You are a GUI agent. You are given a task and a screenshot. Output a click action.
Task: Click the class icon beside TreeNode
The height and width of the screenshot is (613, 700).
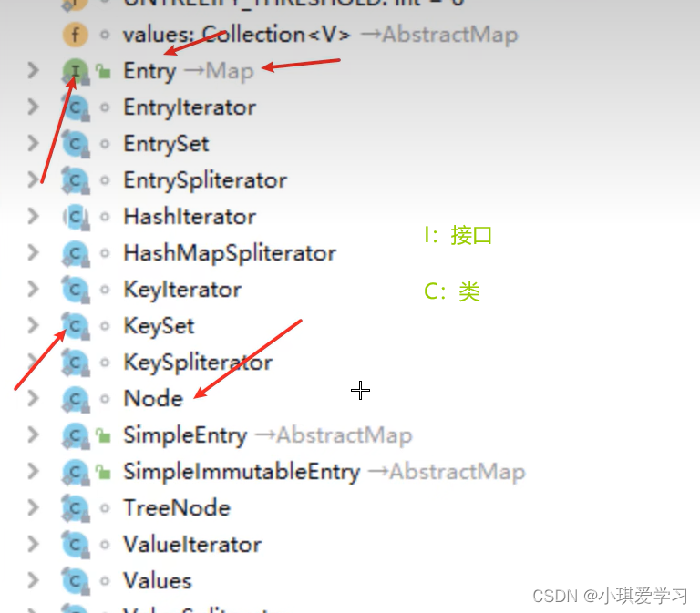pyautogui.click(x=76, y=508)
